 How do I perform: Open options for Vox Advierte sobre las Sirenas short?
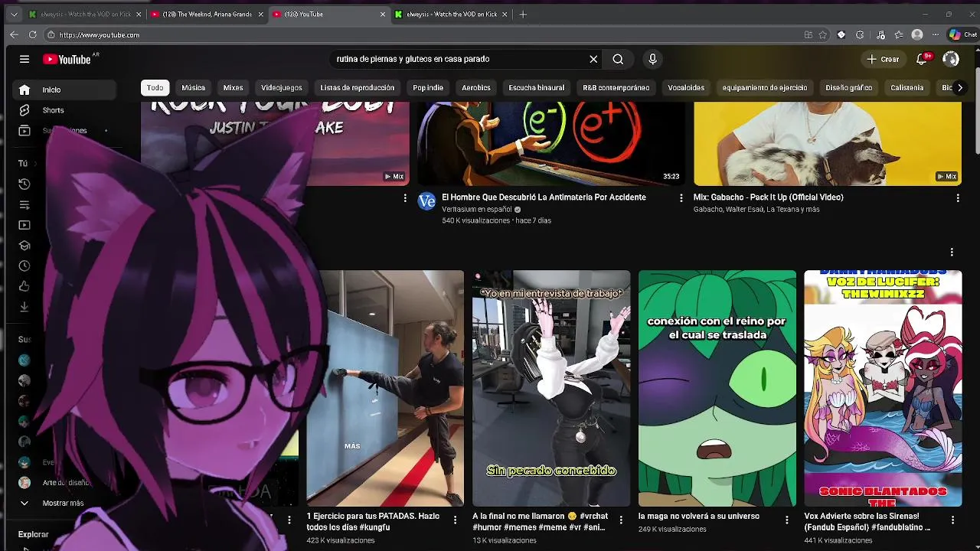[x=952, y=520]
